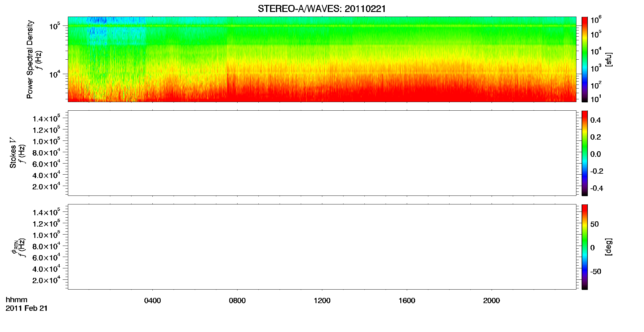Click the 6.0×10^4 label in phi RTN panel
The width and height of the screenshot is (644, 332).
point(46,257)
